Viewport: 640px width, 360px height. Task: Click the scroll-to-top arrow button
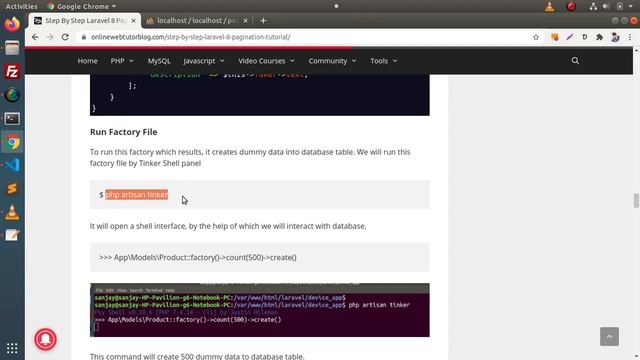coord(609,337)
